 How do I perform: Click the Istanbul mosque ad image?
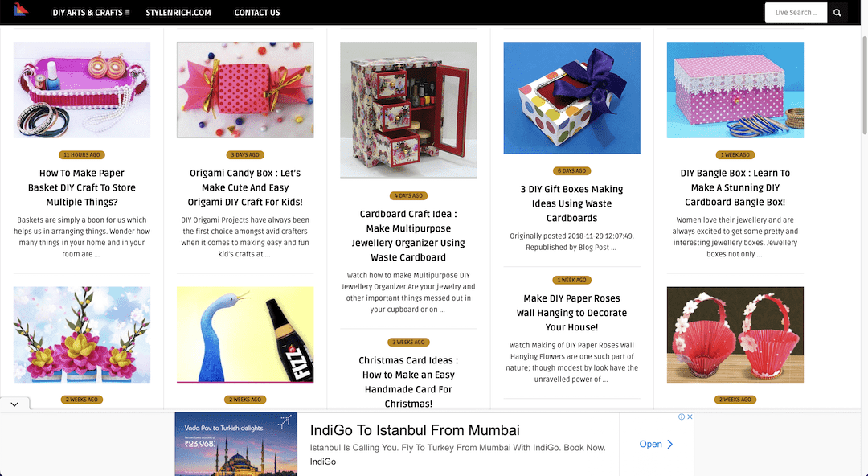click(235, 444)
